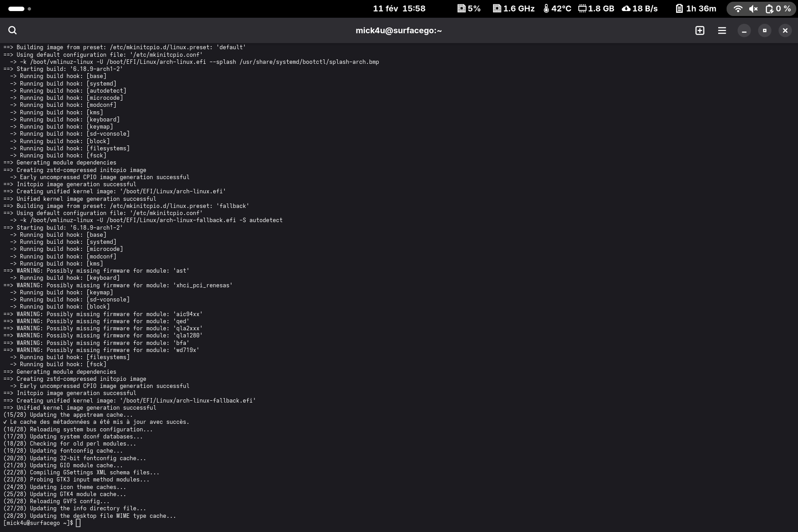
Task: Click the battery 0 % status icon
Action: pyautogui.click(x=778, y=8)
